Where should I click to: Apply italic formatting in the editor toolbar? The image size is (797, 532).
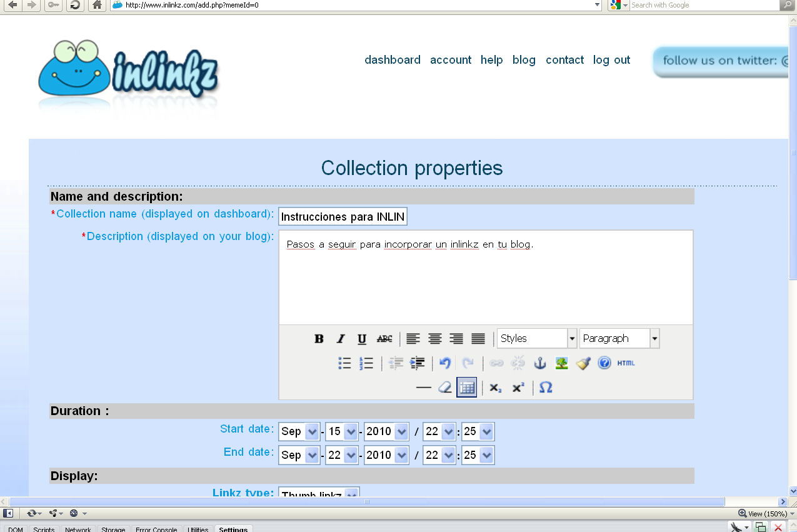pyautogui.click(x=340, y=339)
